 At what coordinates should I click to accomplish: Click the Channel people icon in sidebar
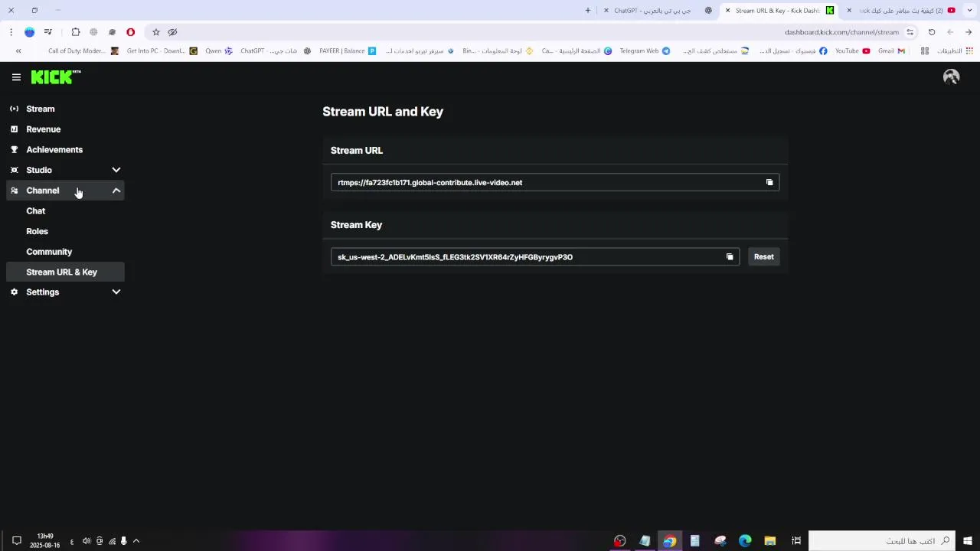(x=14, y=191)
